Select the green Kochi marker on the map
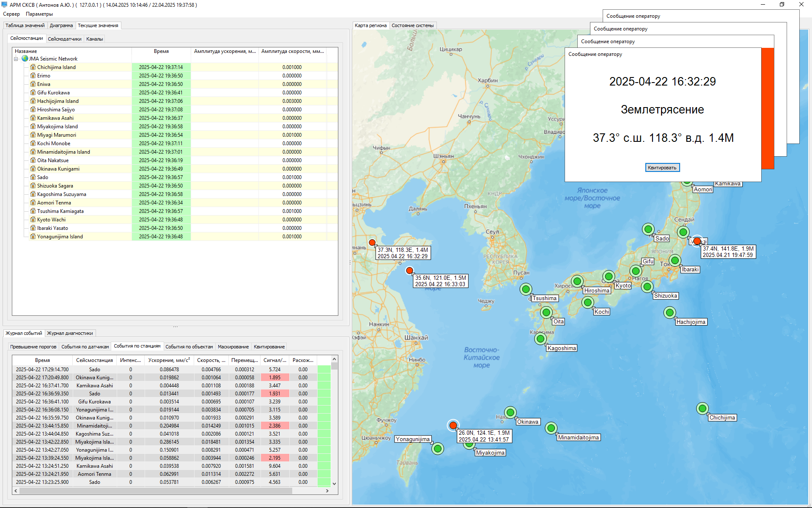Viewport: 812px width, 508px height. [x=587, y=302]
